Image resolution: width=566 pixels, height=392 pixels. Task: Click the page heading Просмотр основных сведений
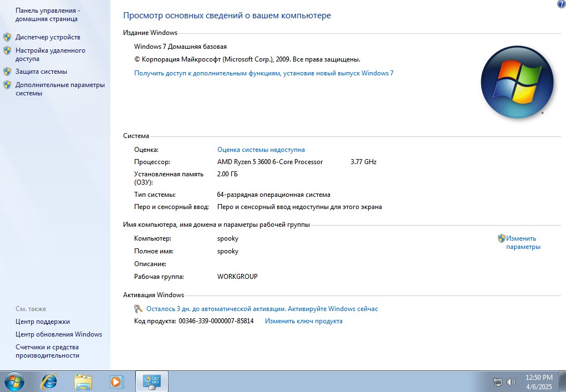227,16
